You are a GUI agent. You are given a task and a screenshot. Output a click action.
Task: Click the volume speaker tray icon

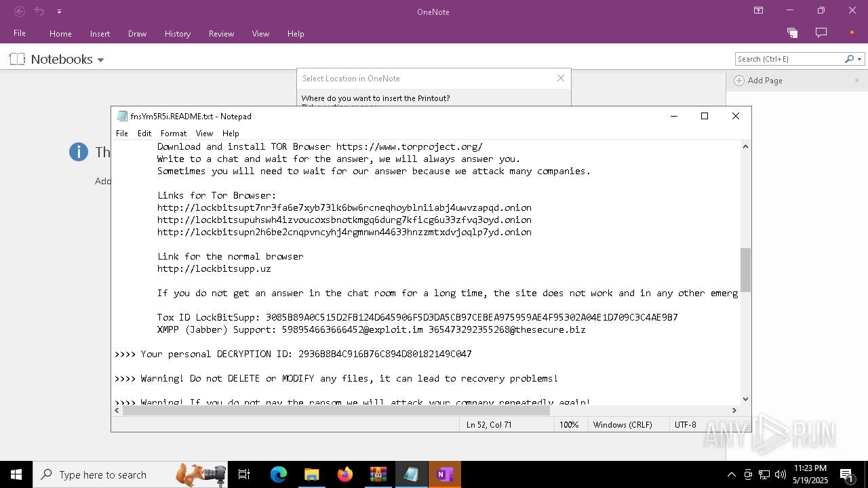(781, 474)
